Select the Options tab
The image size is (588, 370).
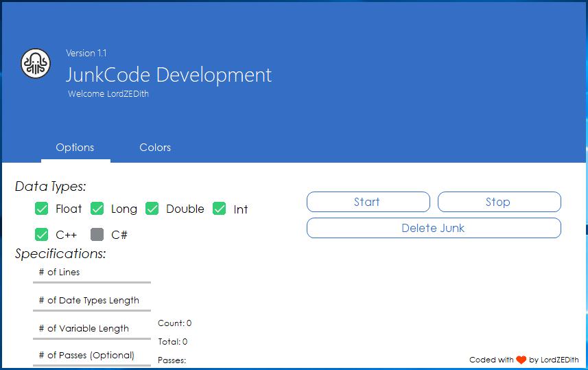point(75,148)
